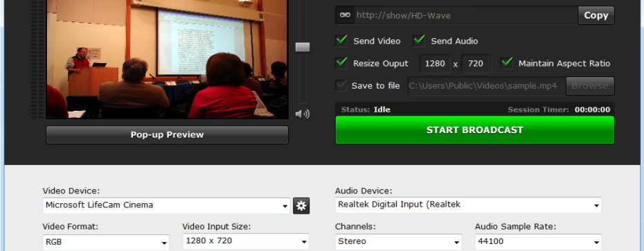
Task: Click the resize height field 720
Action: 476,64
